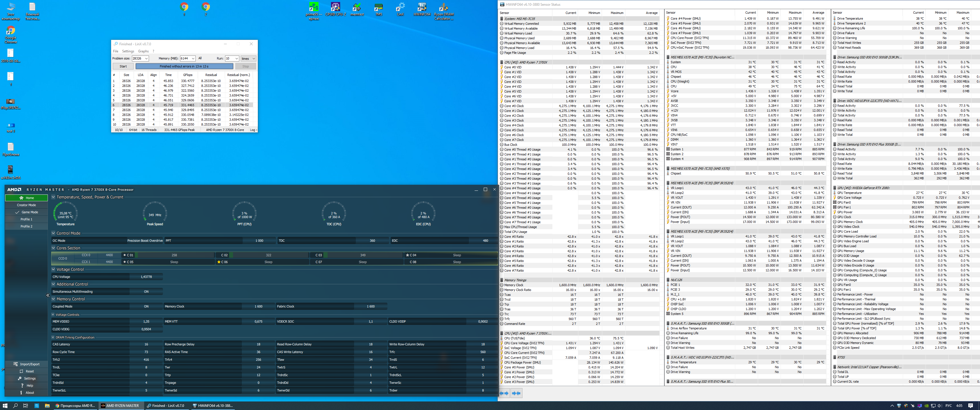The width and height of the screenshot is (980, 410).
Task: Click HWiNFO left navigation arrows icon
Action: click(x=504, y=393)
